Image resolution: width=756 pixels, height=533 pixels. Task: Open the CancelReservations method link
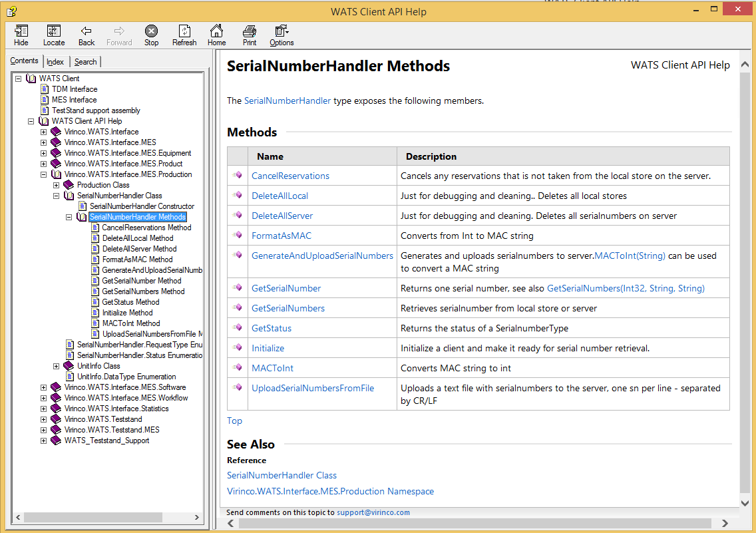(290, 176)
